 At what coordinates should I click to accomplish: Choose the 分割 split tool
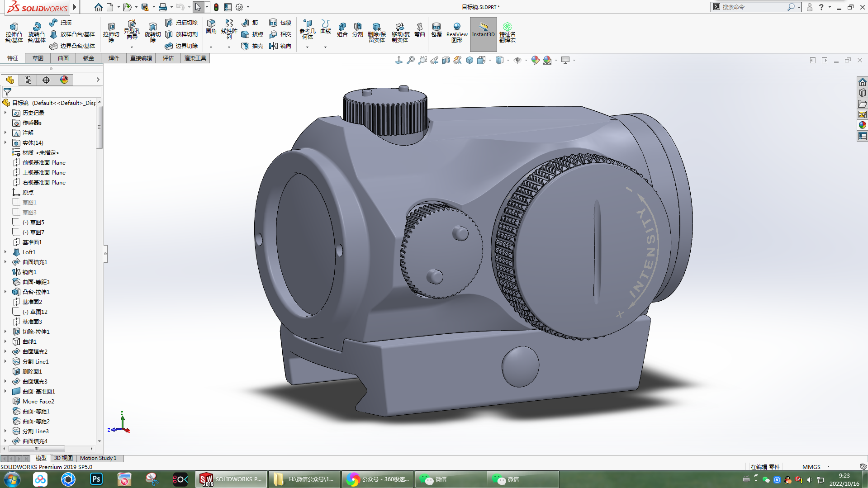pyautogui.click(x=358, y=30)
